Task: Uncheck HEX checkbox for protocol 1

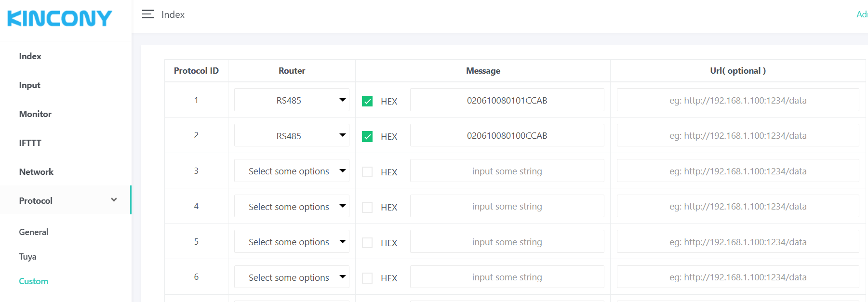Action: pyautogui.click(x=367, y=101)
